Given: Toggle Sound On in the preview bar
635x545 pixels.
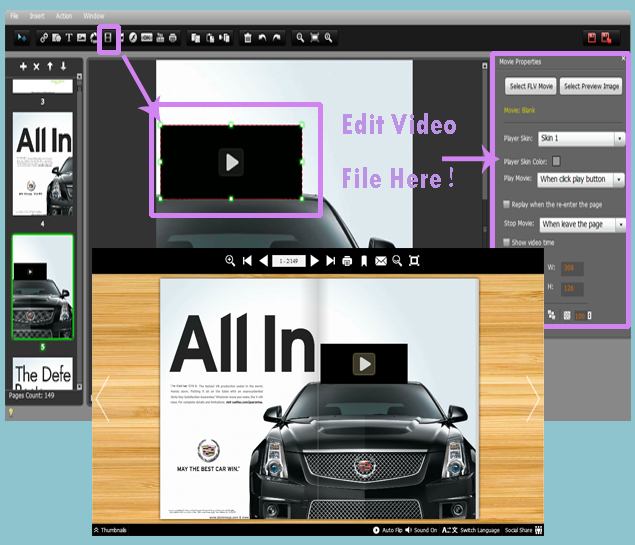Looking at the screenshot, I should click(x=421, y=530).
